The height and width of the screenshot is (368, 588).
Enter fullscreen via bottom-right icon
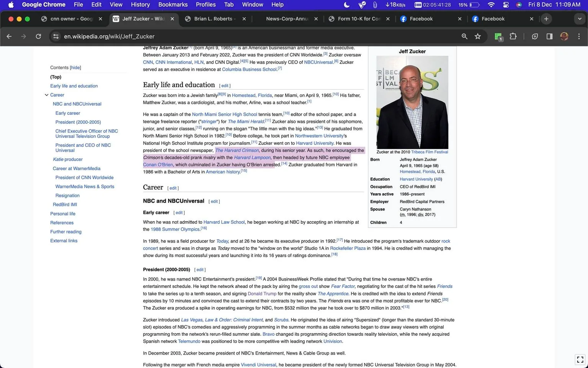coord(580,360)
